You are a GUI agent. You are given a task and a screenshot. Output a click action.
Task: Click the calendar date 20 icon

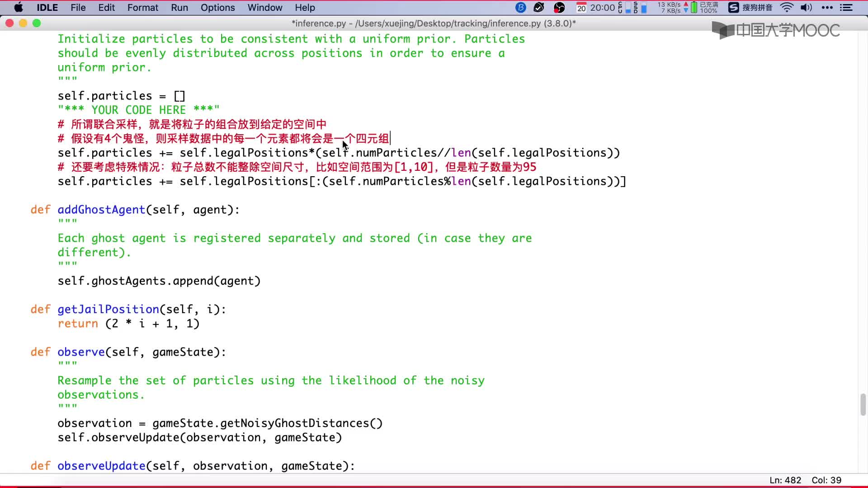point(581,8)
